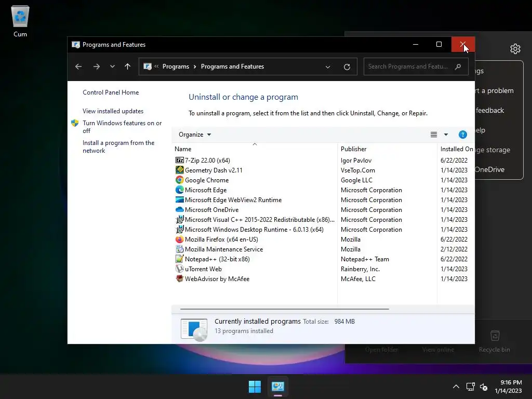Click the Visual C++ Redistributable icon

click(x=179, y=219)
